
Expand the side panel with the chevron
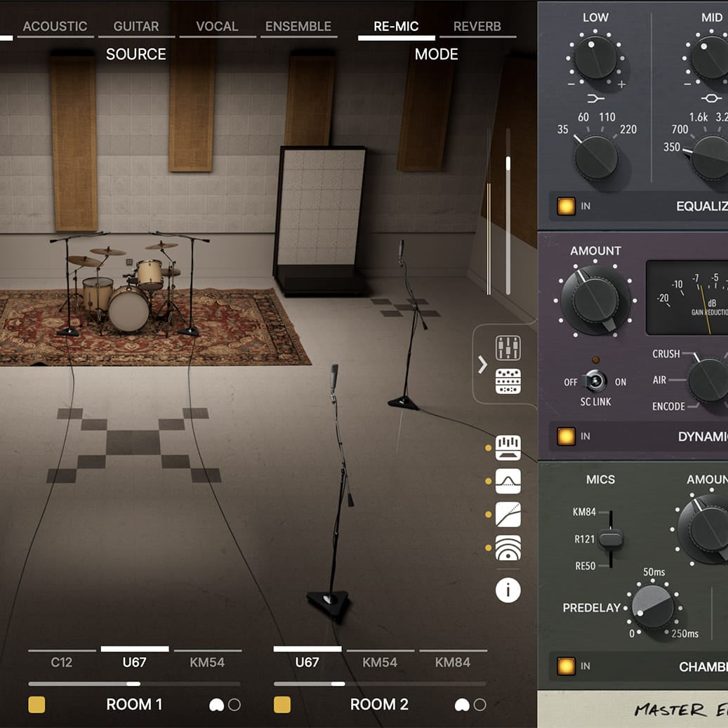point(482,364)
